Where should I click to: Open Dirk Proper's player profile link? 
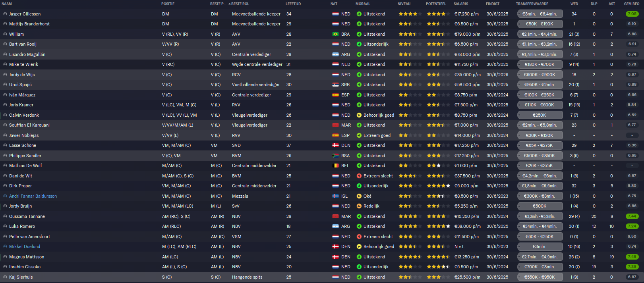tap(20, 186)
